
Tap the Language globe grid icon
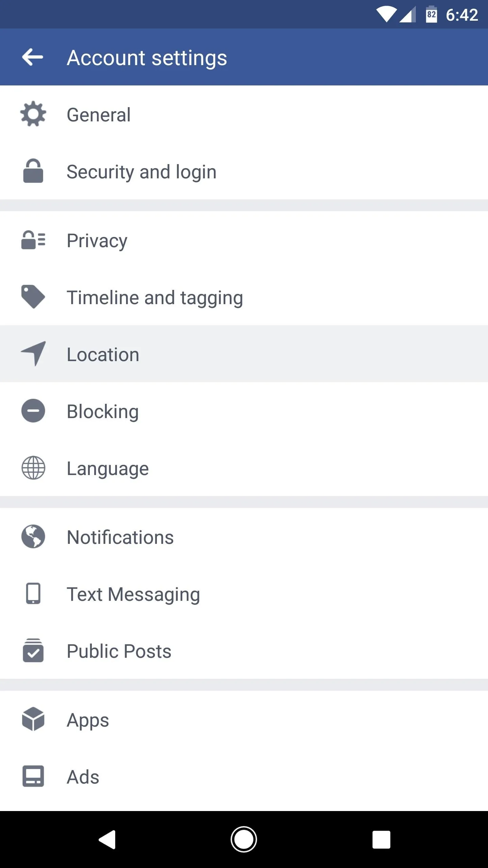33,468
